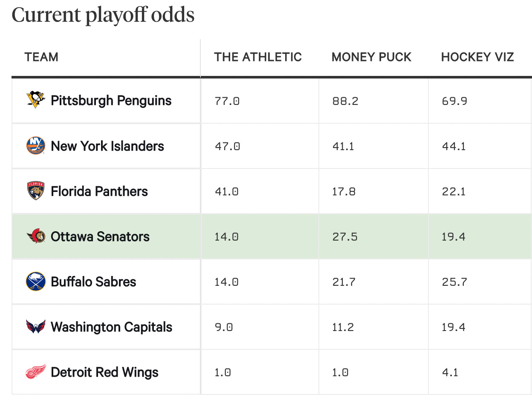Click the Florida Panthers logo
This screenshot has width=532, height=395.
pyautogui.click(x=36, y=191)
